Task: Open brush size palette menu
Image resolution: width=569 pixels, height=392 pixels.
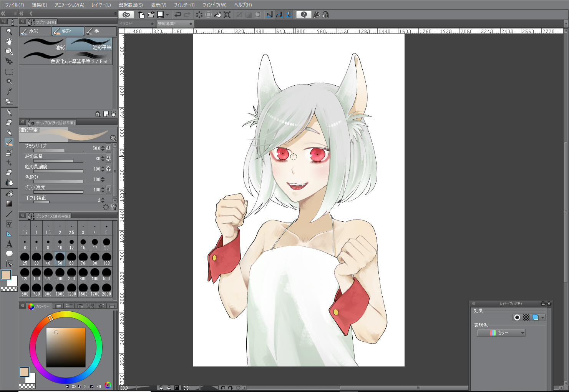Action: [23, 216]
